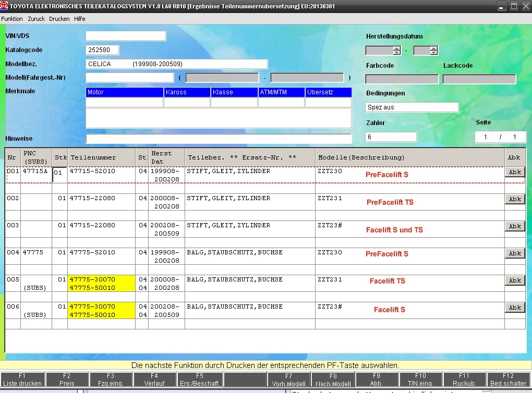The image size is (532, 393).
Task: Click the F4 Verlauf button
Action: pyautogui.click(x=154, y=379)
